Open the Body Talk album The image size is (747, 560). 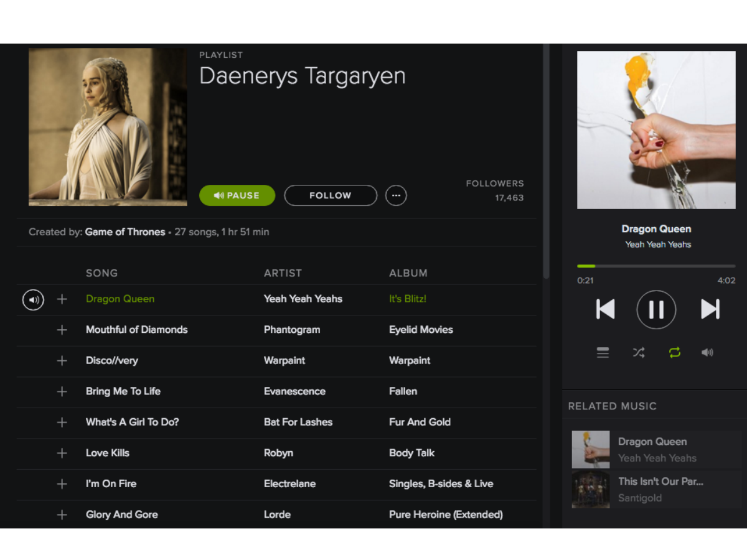click(x=411, y=453)
